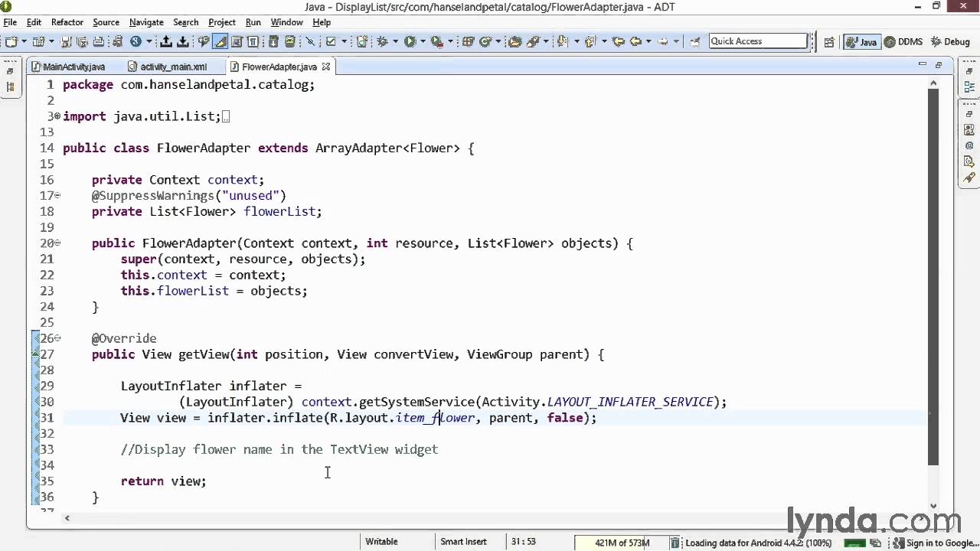Viewport: 980px width, 551px height.
Task: Open the Refactor menu
Action: tap(67, 22)
